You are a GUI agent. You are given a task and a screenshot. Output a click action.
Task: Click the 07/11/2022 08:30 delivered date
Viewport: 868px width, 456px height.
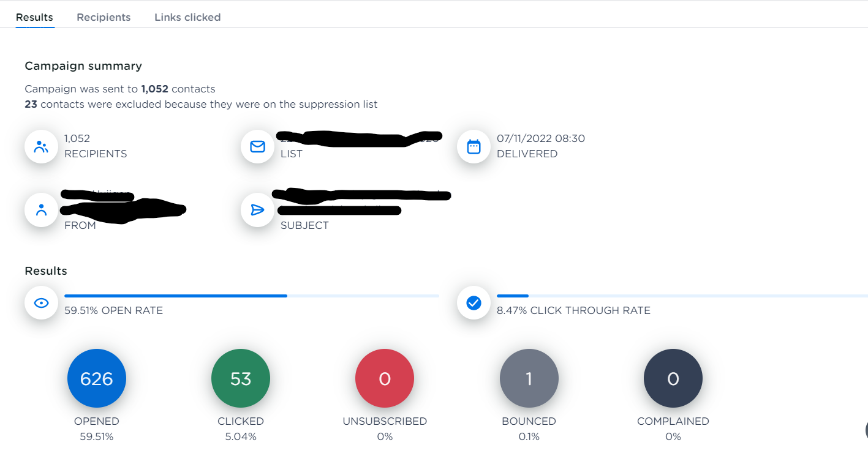540,138
